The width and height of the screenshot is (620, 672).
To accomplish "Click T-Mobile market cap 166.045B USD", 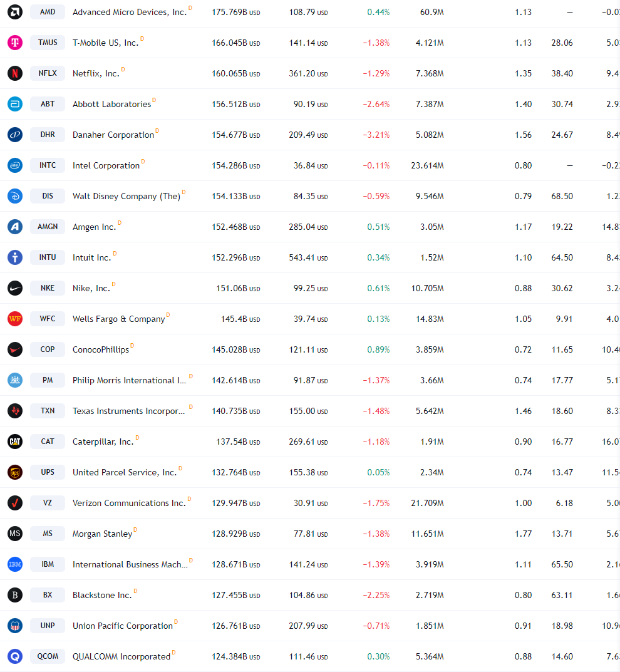I will point(236,43).
